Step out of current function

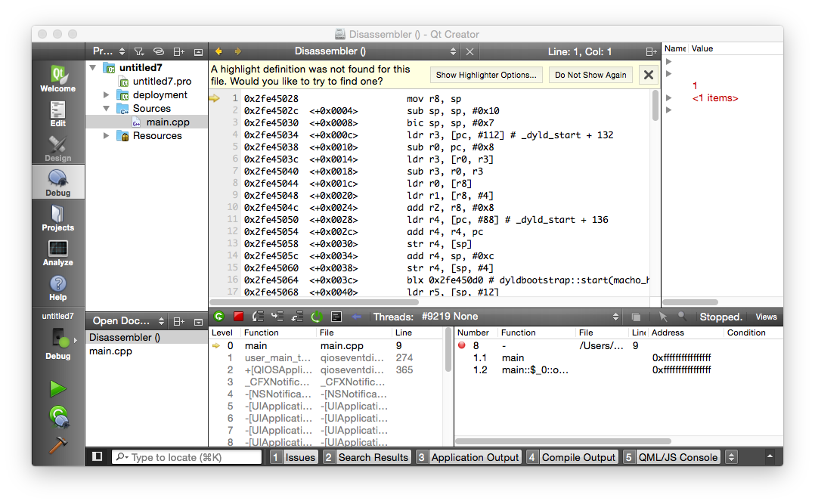coord(297,317)
